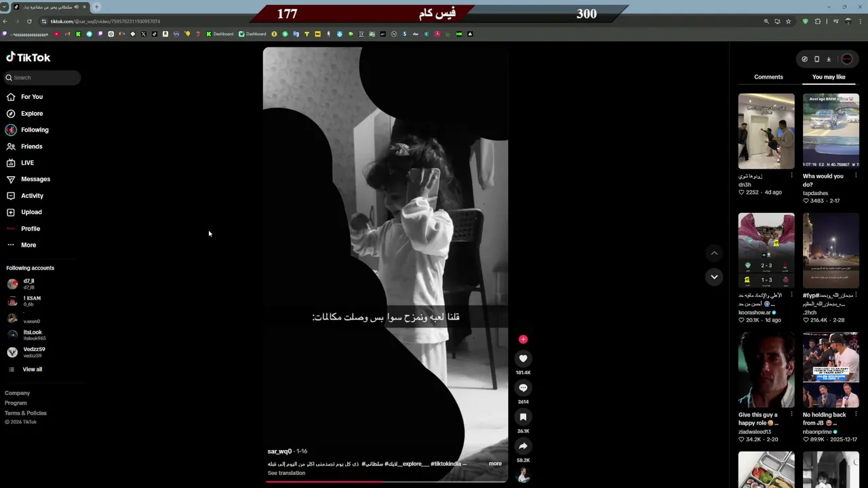868x488 pixels.
Task: Click the main video player
Action: (385, 264)
